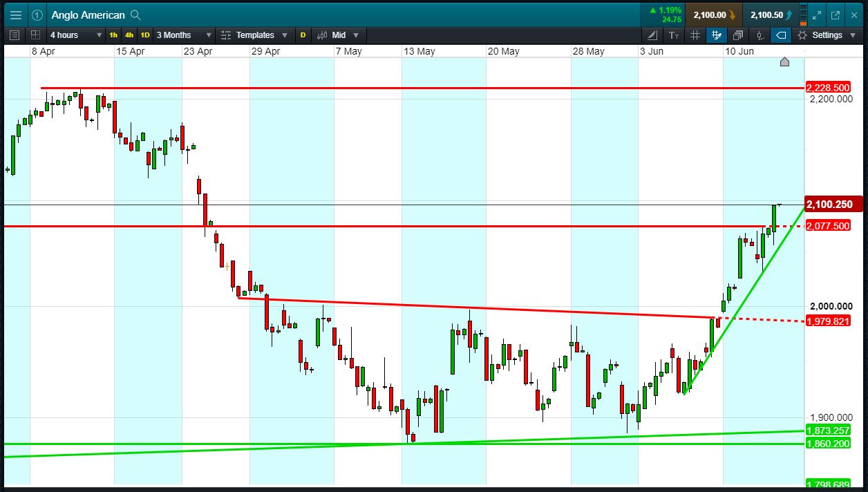This screenshot has height=492, width=868.
Task: Switch to 1D interval shortcut
Action: click(x=145, y=35)
